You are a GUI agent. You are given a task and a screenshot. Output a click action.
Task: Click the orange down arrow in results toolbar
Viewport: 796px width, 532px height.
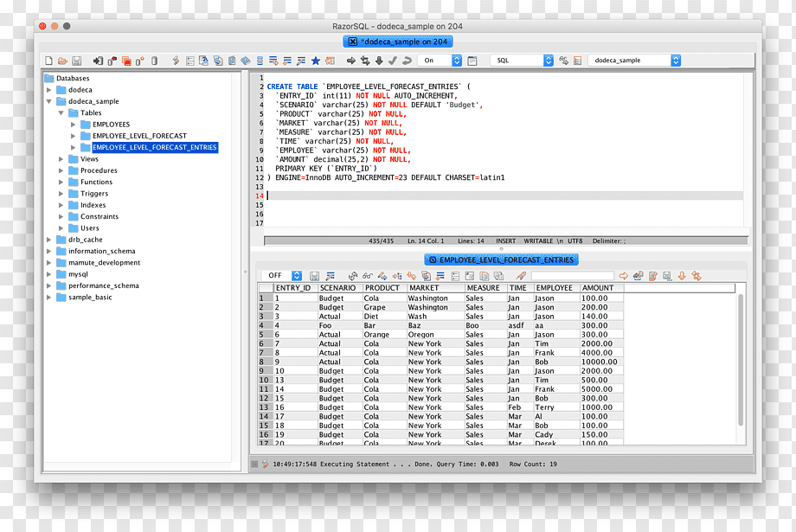coord(682,276)
